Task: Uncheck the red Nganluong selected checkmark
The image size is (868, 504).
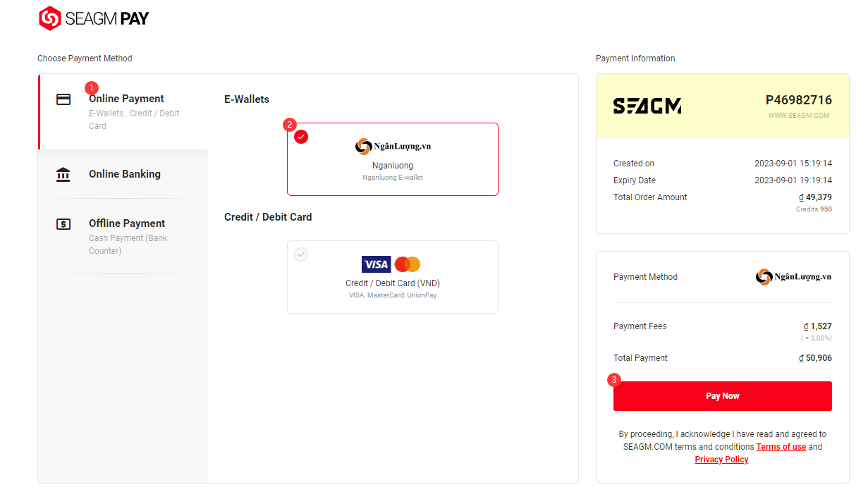Action: 301,137
